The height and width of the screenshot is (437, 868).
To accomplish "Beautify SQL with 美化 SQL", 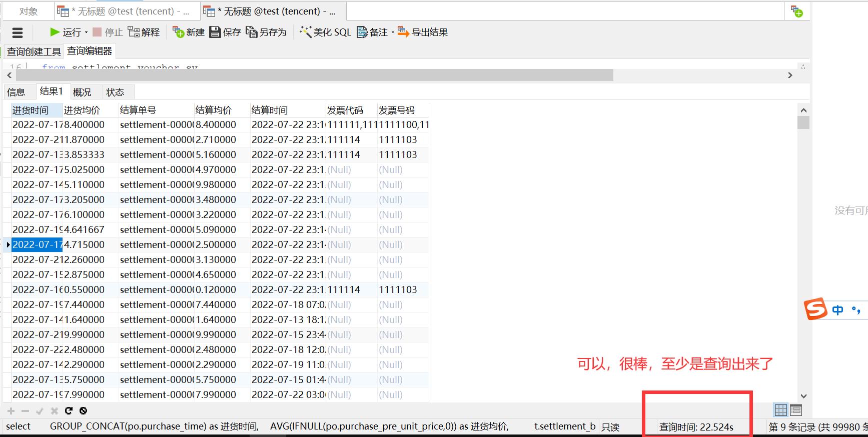I will [325, 32].
